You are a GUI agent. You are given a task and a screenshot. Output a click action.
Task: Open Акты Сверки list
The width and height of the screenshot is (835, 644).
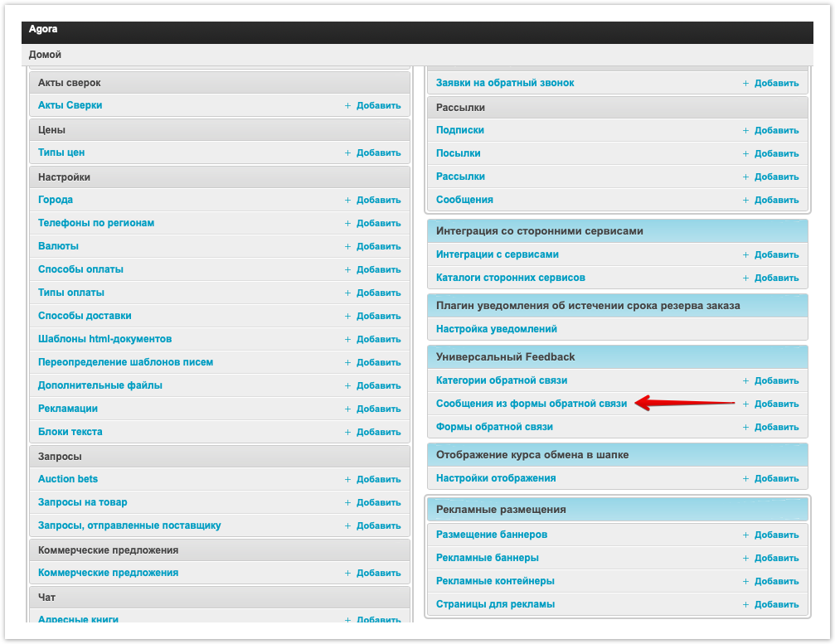pos(70,105)
